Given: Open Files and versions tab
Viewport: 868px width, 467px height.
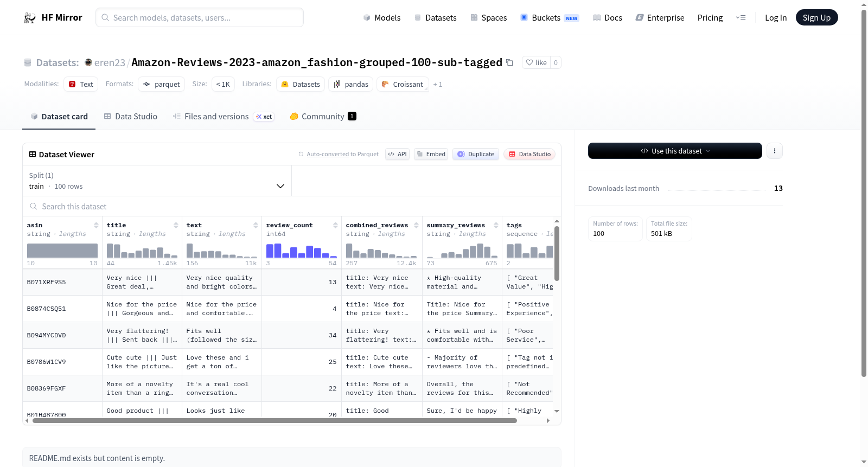Looking at the screenshot, I should 224,116.
